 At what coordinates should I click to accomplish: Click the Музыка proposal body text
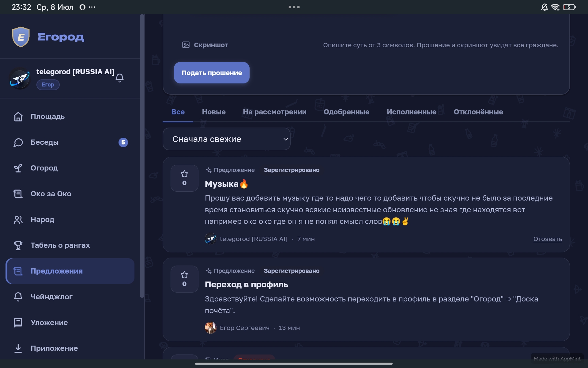tap(379, 210)
